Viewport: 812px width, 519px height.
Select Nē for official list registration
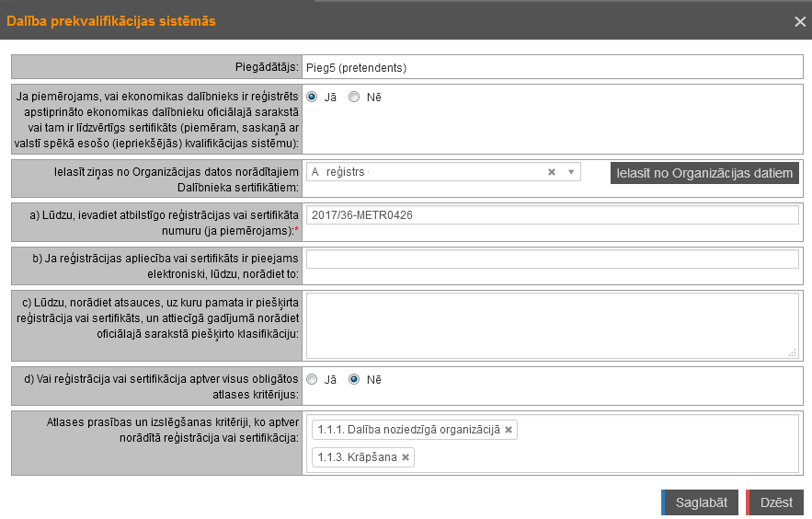[x=354, y=97]
